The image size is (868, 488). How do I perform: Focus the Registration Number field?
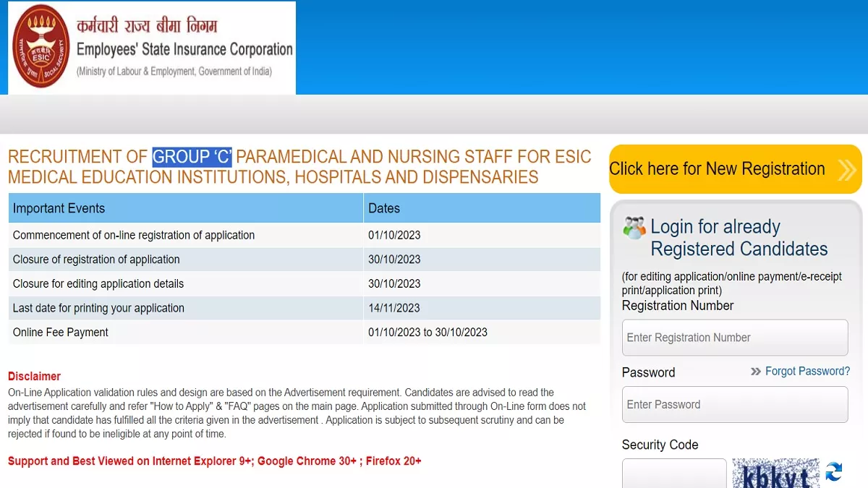[734, 338]
